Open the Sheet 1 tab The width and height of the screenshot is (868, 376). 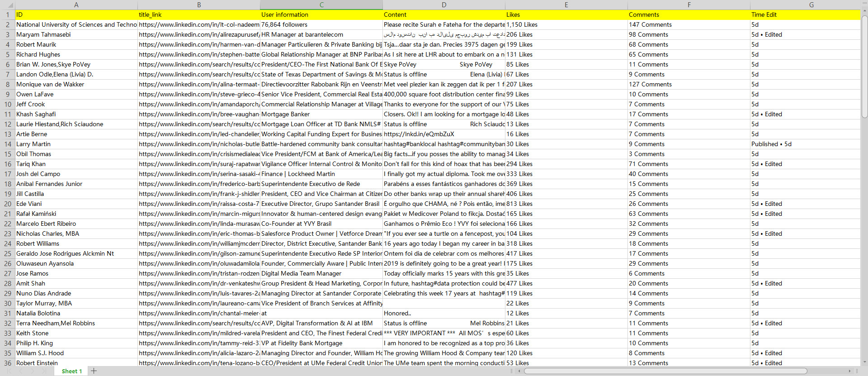pyautogui.click(x=72, y=371)
